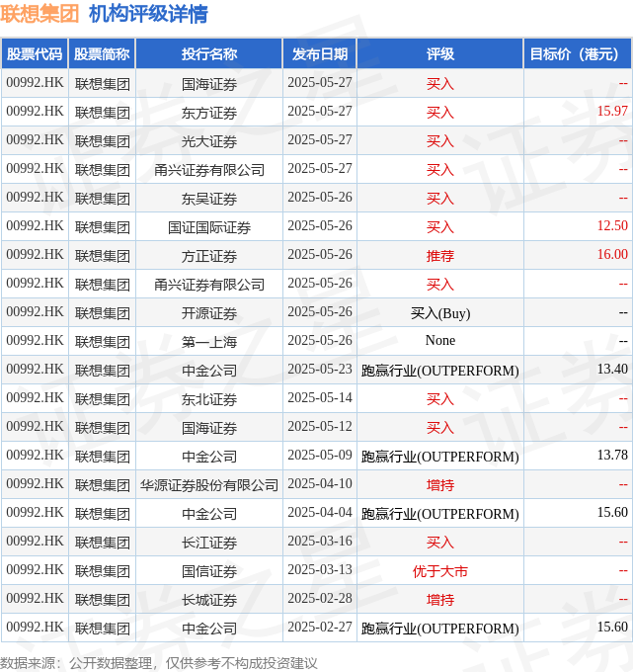Screen dimensions: 633x672
Task: Click 联想集团 in the 方正证券 row
Action: point(103,256)
